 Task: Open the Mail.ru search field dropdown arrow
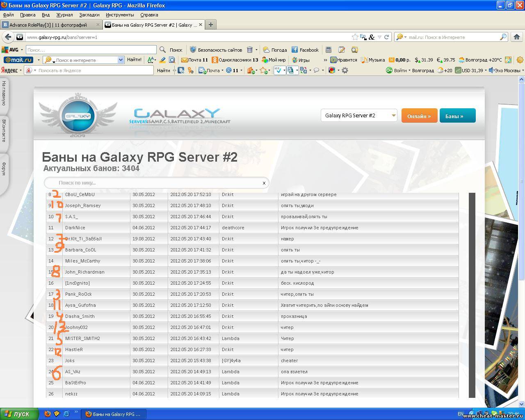[x=121, y=60]
